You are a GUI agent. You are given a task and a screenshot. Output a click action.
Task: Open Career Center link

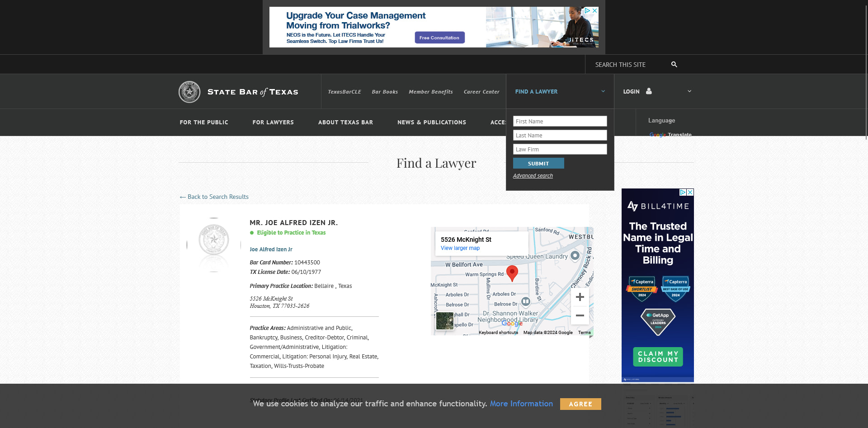tap(481, 92)
